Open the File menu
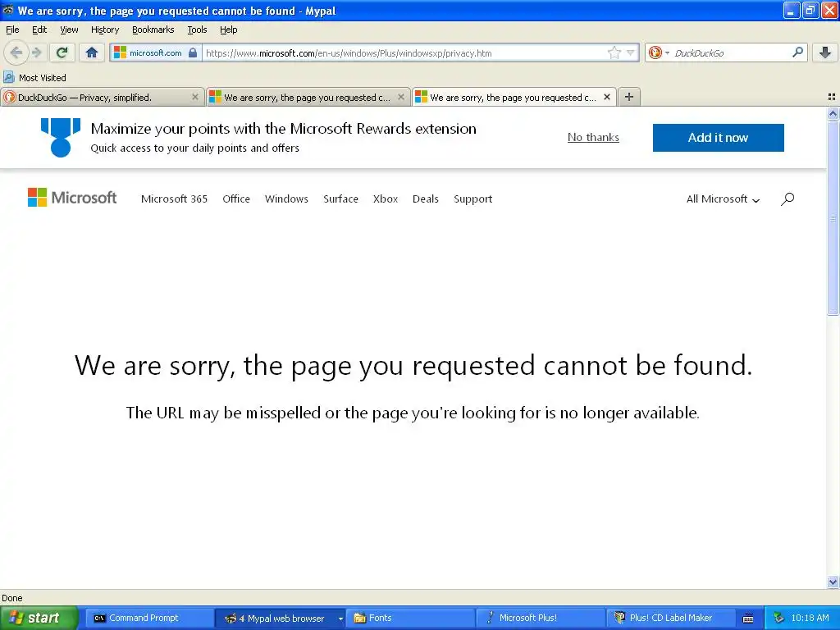The width and height of the screenshot is (840, 630). point(12,30)
